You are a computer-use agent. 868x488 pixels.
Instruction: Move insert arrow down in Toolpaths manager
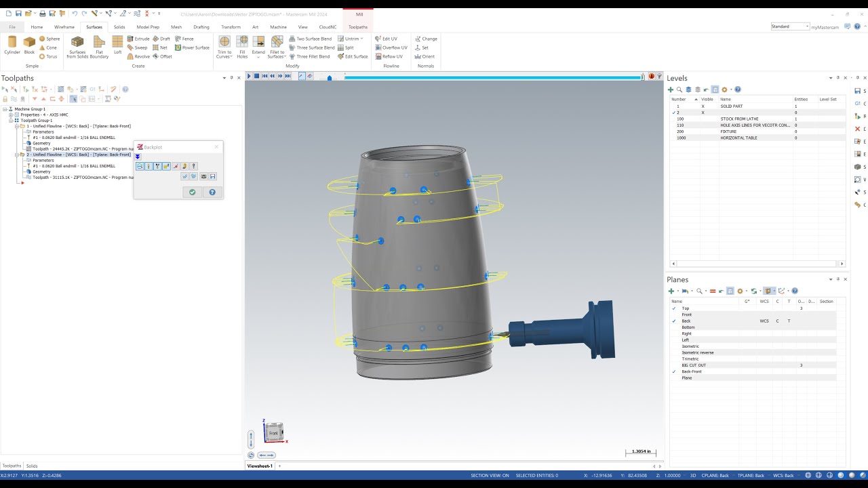(35, 99)
